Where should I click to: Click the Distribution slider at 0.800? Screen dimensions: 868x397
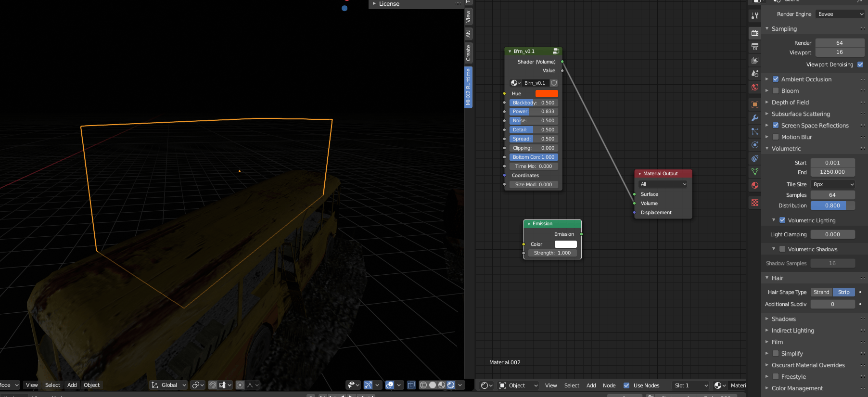(832, 205)
